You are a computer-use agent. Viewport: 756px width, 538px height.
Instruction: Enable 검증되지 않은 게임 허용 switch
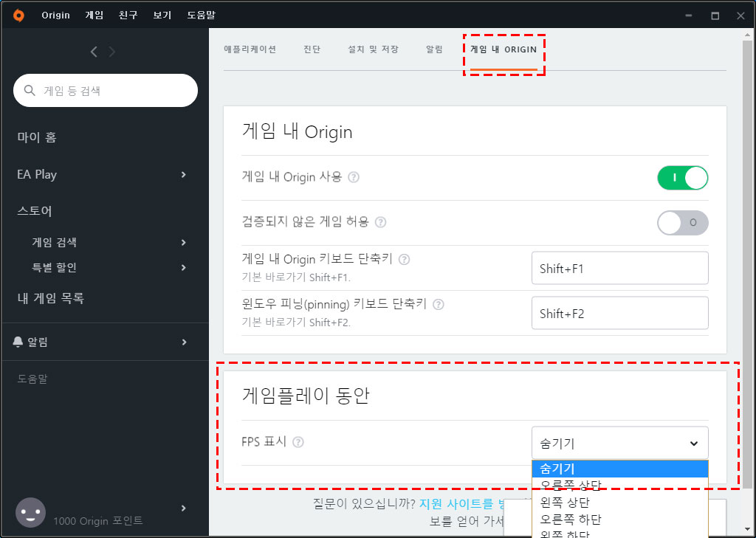(x=683, y=223)
